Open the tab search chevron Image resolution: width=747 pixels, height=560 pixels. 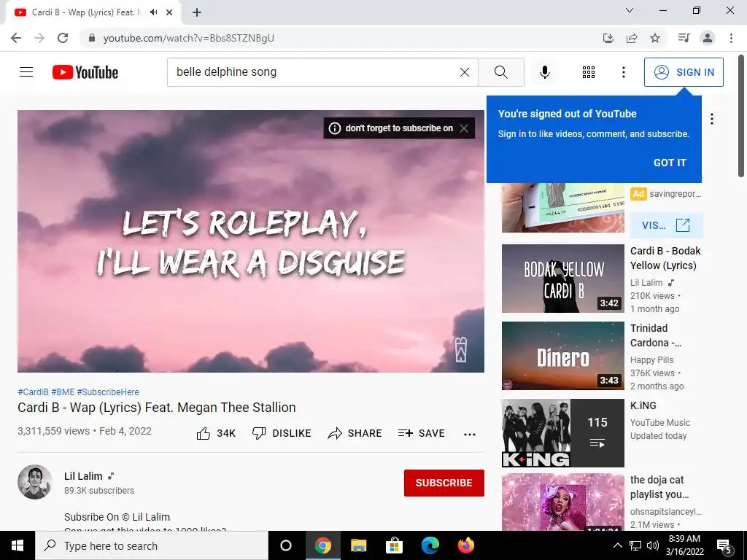click(x=630, y=10)
